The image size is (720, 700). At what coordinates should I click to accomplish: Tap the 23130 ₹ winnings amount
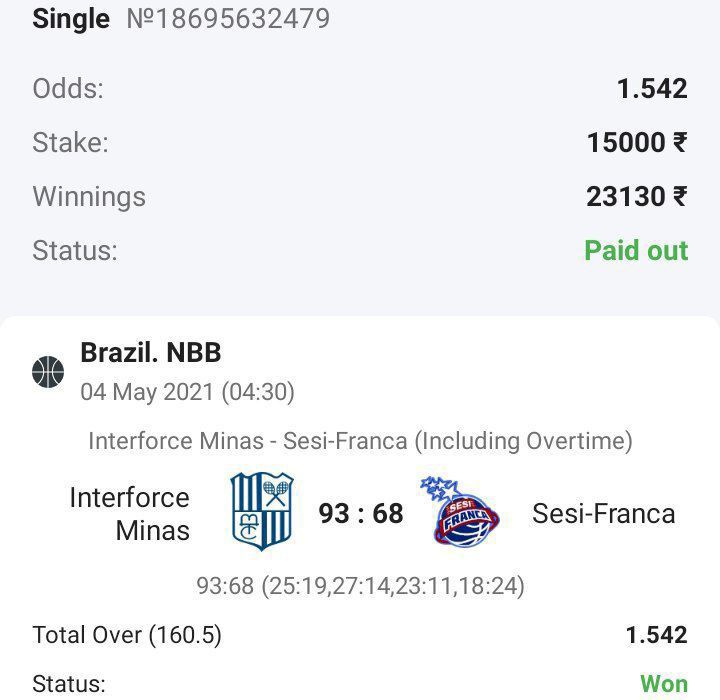[637, 196]
